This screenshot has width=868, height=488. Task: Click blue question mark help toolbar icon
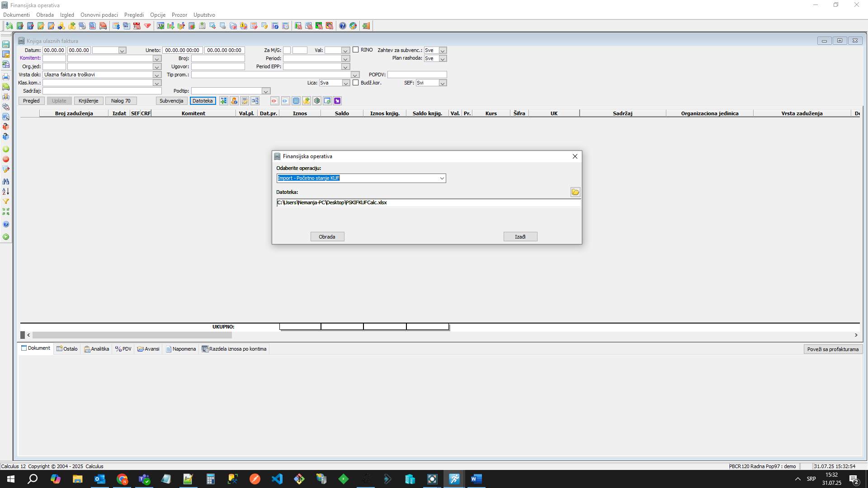(x=343, y=26)
